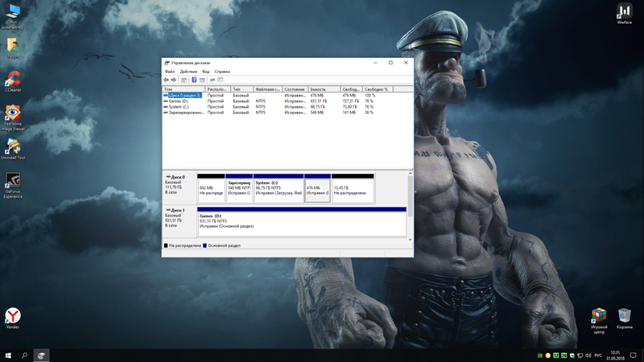This screenshot has height=362, width=644.
Task: Open the Справка menu
Action: pyautogui.click(x=222, y=72)
